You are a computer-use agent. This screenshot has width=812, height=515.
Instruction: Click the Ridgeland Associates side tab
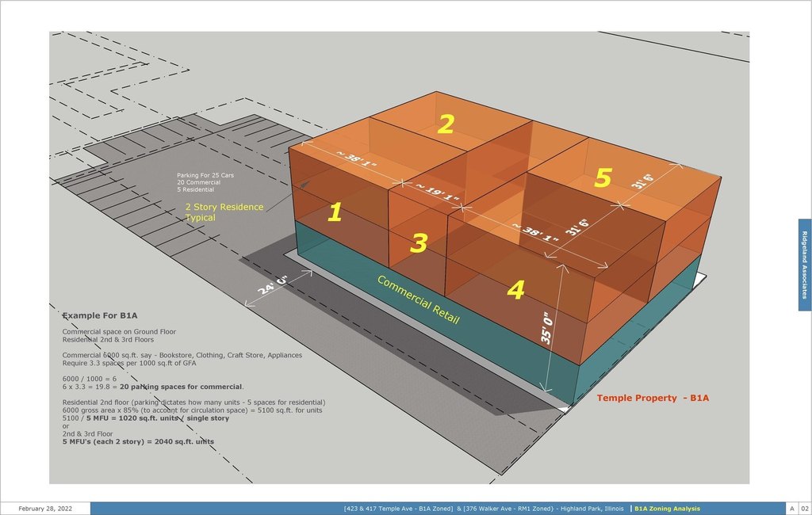[804, 265]
